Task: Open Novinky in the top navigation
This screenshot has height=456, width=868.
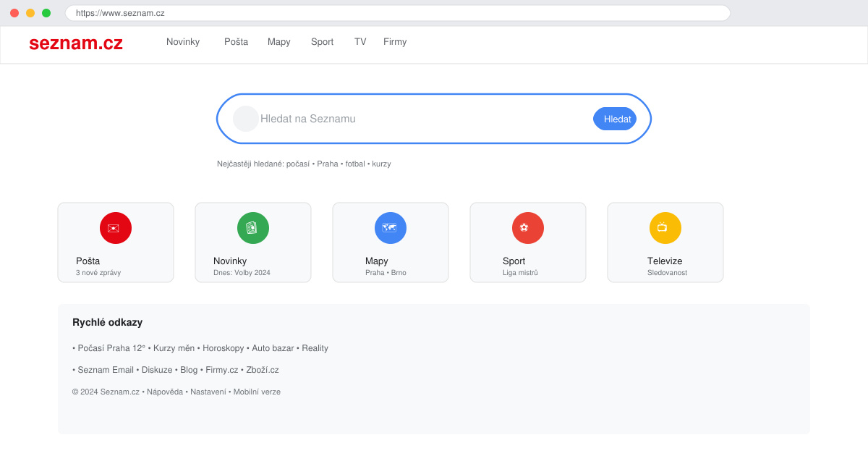Action: point(183,42)
